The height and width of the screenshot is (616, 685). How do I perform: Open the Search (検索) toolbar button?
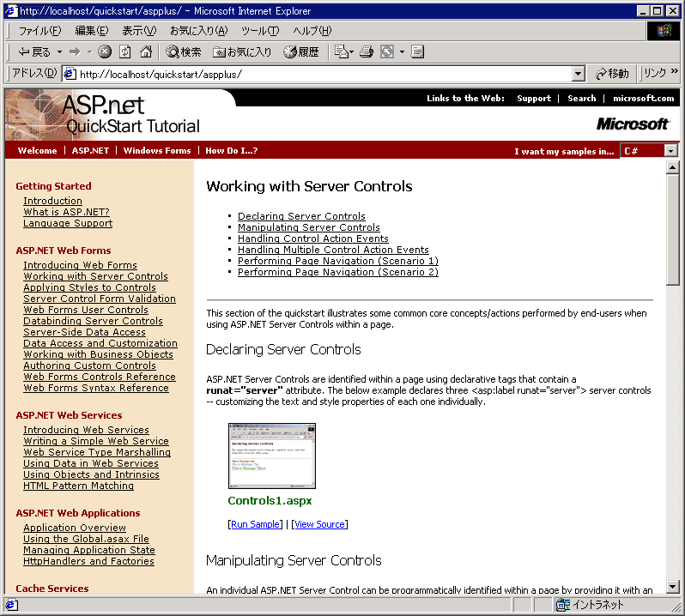(184, 52)
